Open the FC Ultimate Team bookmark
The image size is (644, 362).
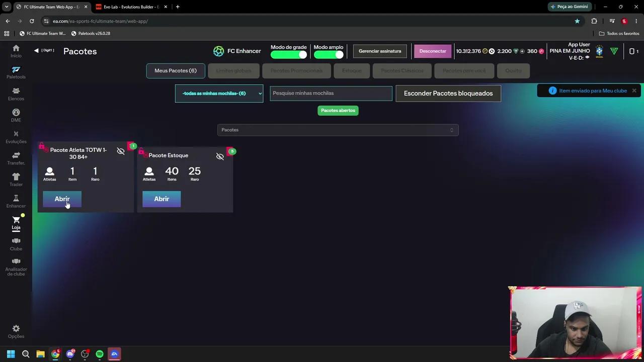tap(42, 33)
